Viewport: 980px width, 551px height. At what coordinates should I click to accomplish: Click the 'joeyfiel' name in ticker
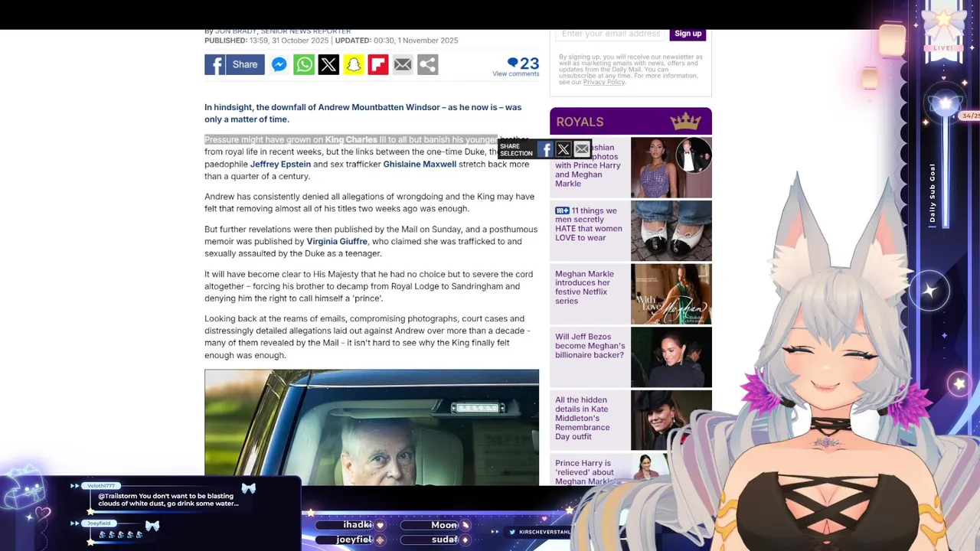point(354,540)
